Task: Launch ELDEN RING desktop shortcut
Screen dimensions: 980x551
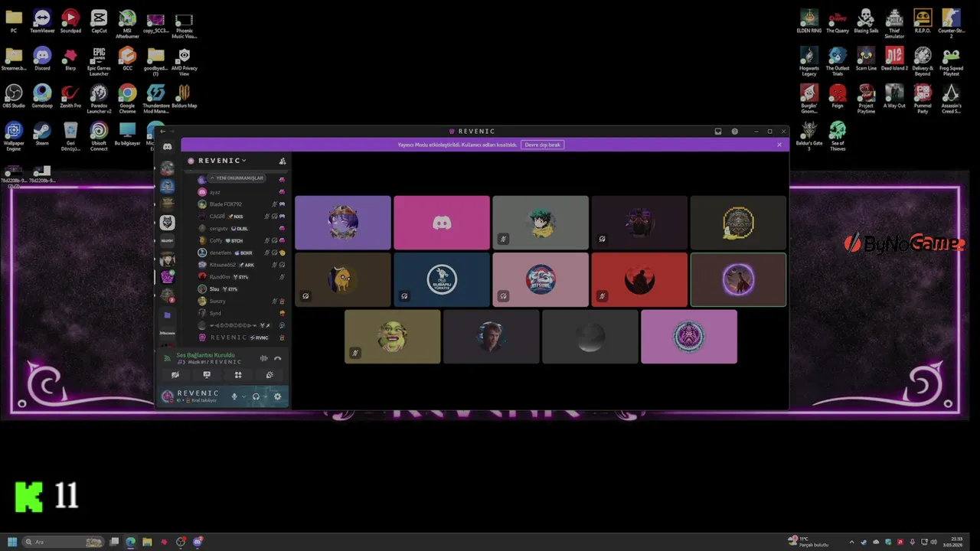Action: [x=809, y=21]
